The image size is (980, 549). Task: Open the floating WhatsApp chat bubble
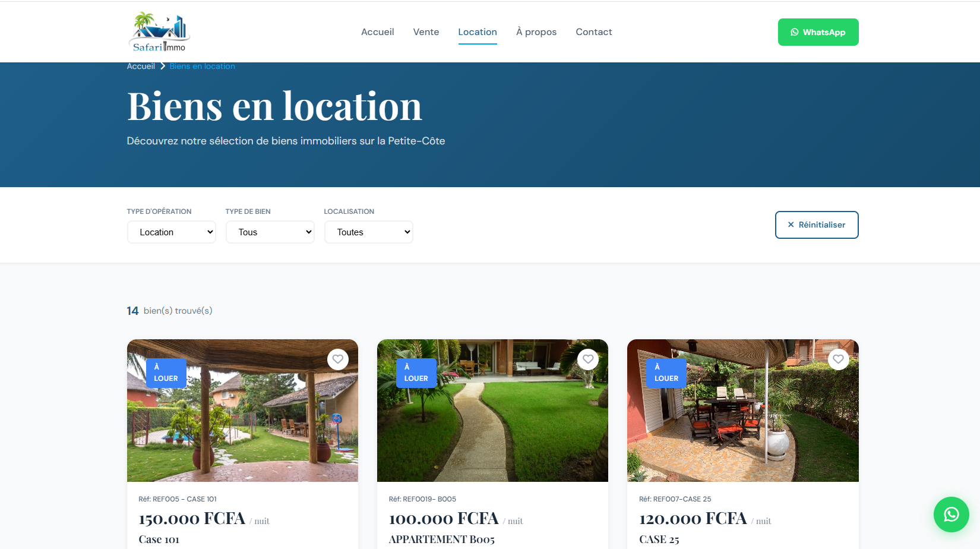[951, 515]
